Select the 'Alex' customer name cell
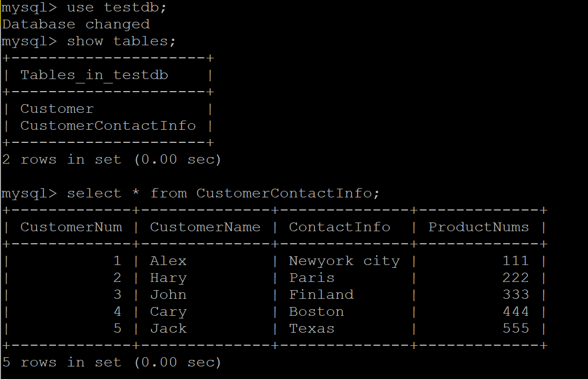The height and width of the screenshot is (379, 588). [x=168, y=261]
